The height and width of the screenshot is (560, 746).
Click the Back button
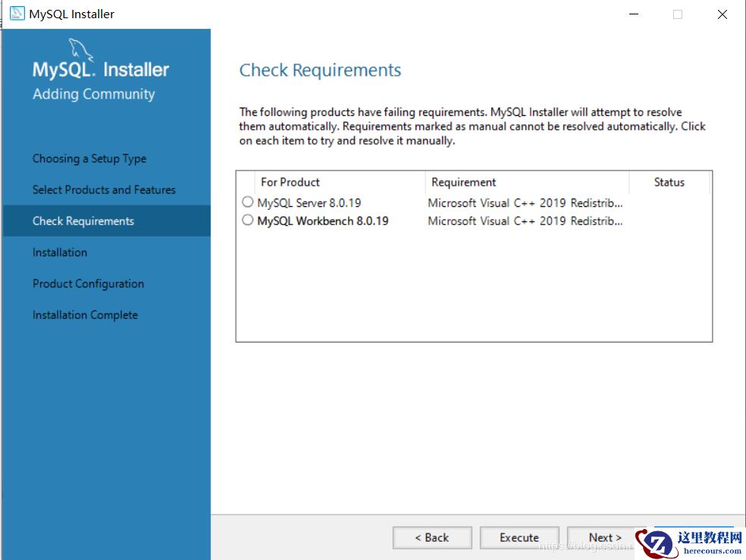click(432, 538)
